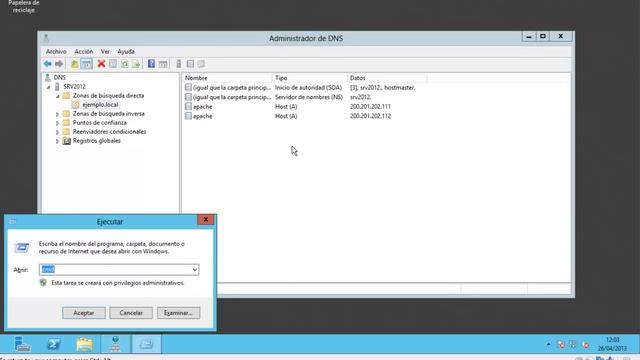The height and width of the screenshot is (360, 640).
Task: Expand Zonas de búsqueda inversa
Action: (x=58, y=114)
